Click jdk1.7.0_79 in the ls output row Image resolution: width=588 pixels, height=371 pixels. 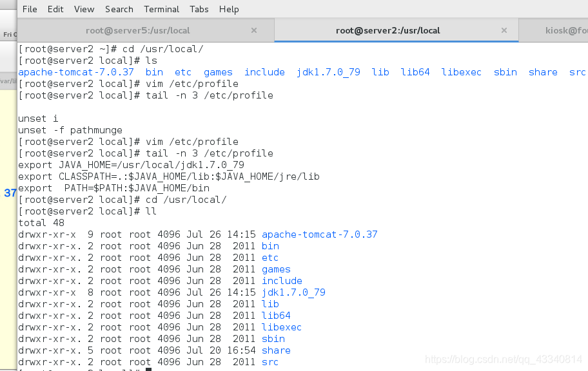coord(328,72)
